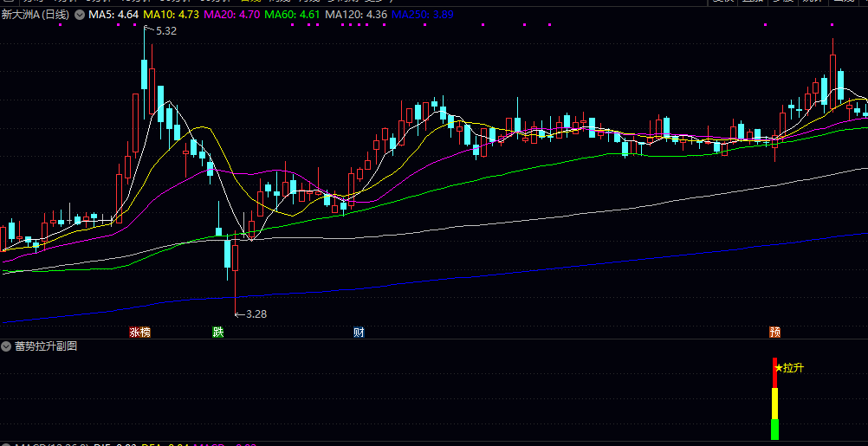Open the 涨榜 event marker
The image size is (868, 446).
pyautogui.click(x=140, y=333)
